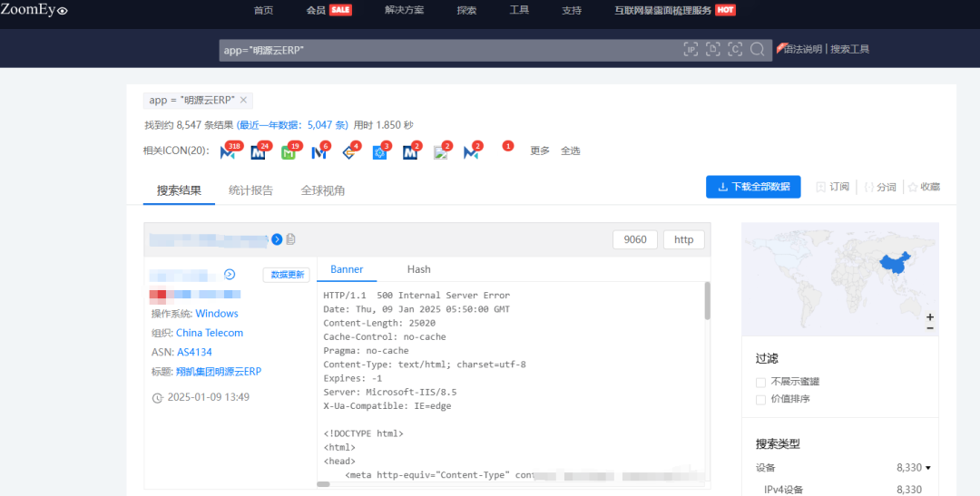This screenshot has height=496, width=980.
Task: Zoom out on the world map
Action: coord(930,328)
